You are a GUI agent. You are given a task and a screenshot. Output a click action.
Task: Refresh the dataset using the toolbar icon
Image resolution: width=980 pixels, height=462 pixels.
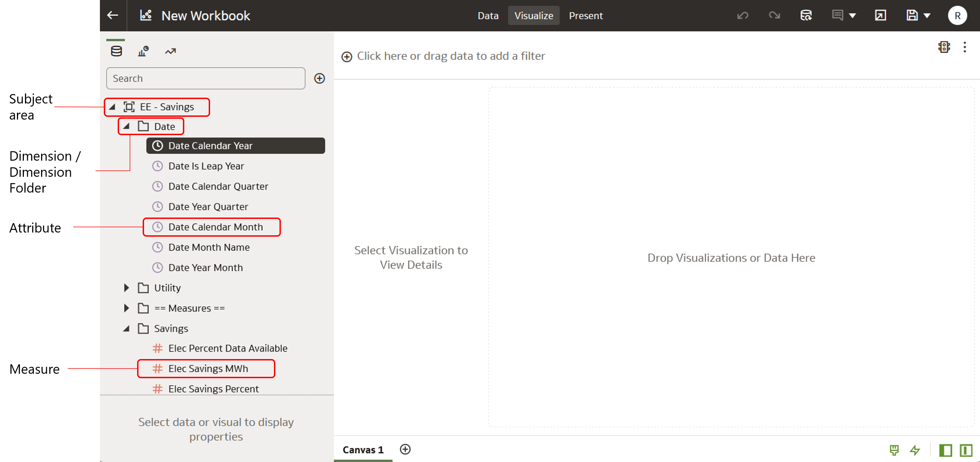806,15
